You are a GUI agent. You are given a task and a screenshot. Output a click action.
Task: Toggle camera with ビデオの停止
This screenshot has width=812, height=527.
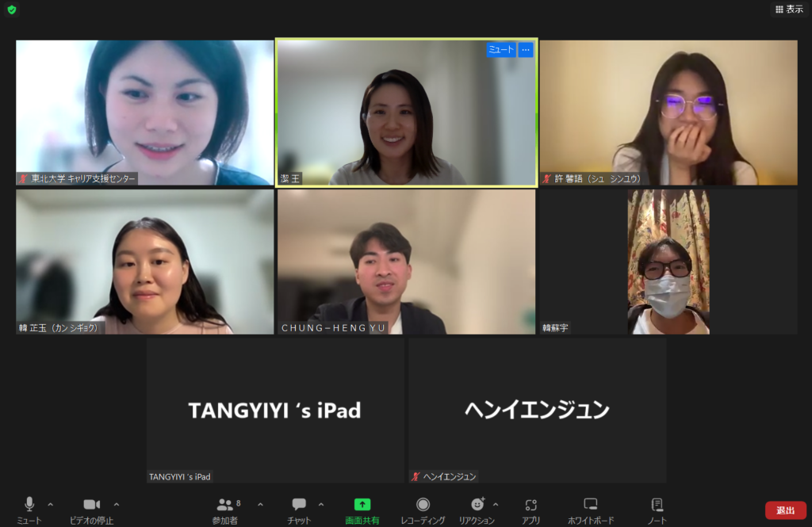[x=91, y=510]
